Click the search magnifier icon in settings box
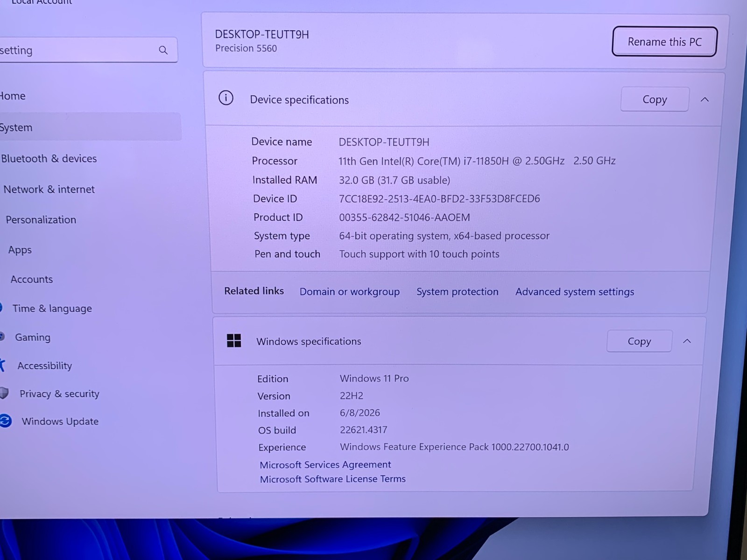Viewport: 747px width, 560px height. tap(163, 50)
